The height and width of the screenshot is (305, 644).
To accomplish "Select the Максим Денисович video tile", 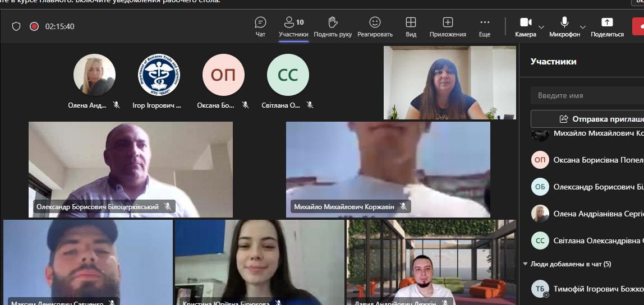I will pyautogui.click(x=88, y=262).
